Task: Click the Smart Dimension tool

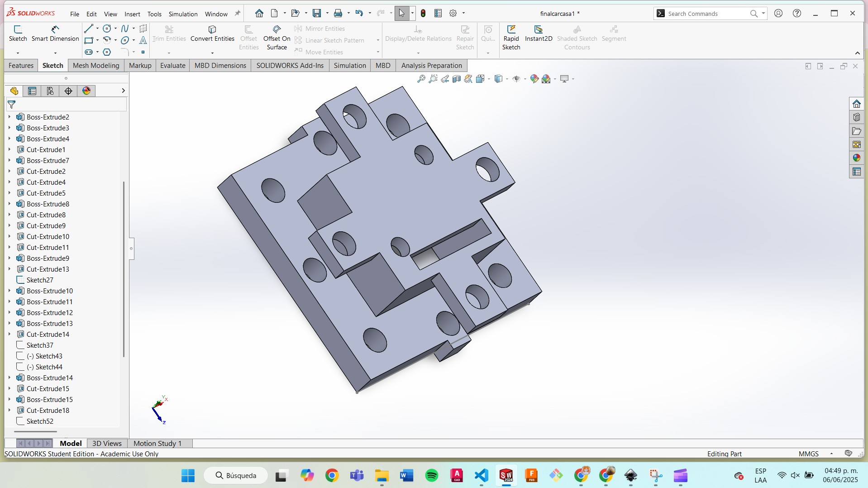Action: click(x=55, y=34)
